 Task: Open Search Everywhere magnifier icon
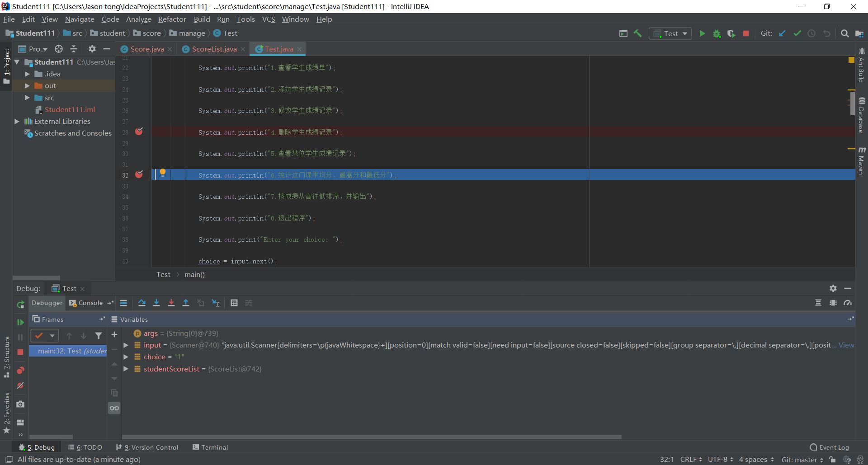point(844,33)
